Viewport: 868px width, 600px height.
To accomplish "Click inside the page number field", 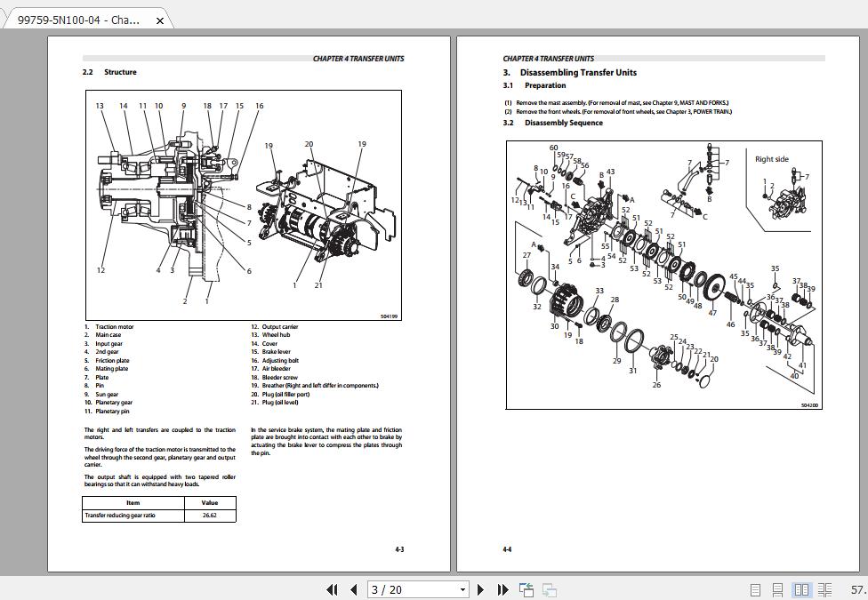I will coord(405,589).
